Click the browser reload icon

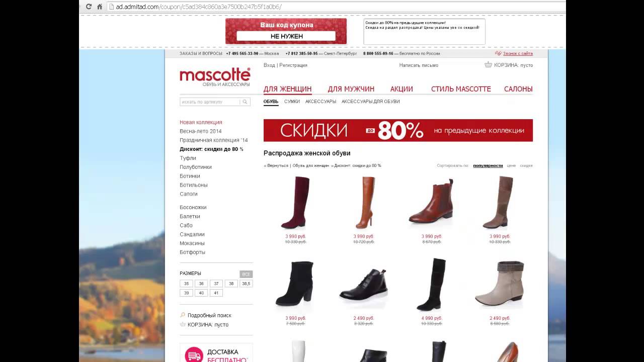tap(89, 7)
